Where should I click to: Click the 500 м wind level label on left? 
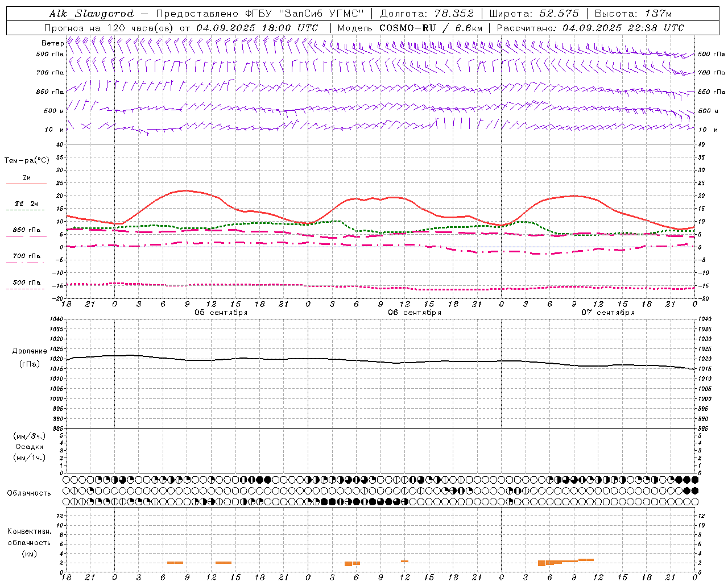(53, 111)
